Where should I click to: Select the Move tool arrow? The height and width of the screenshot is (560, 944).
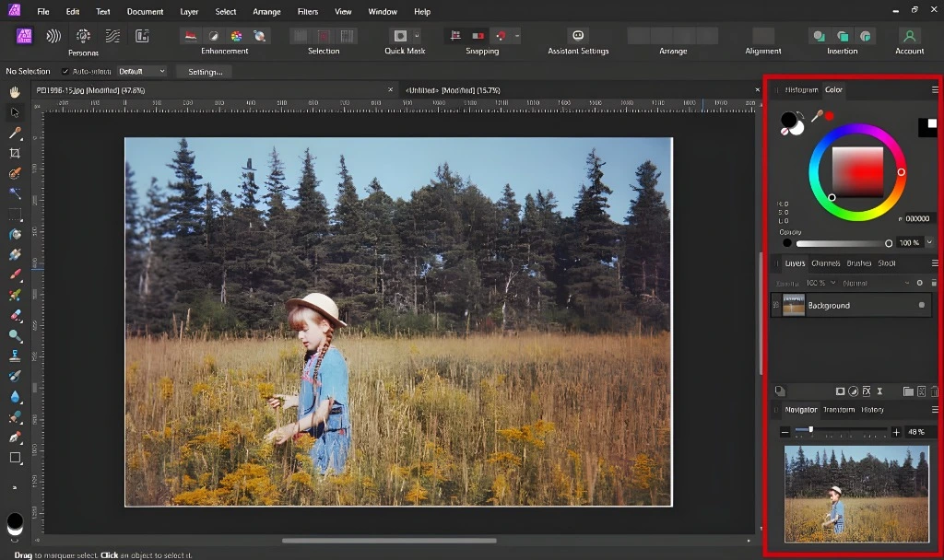point(15,112)
